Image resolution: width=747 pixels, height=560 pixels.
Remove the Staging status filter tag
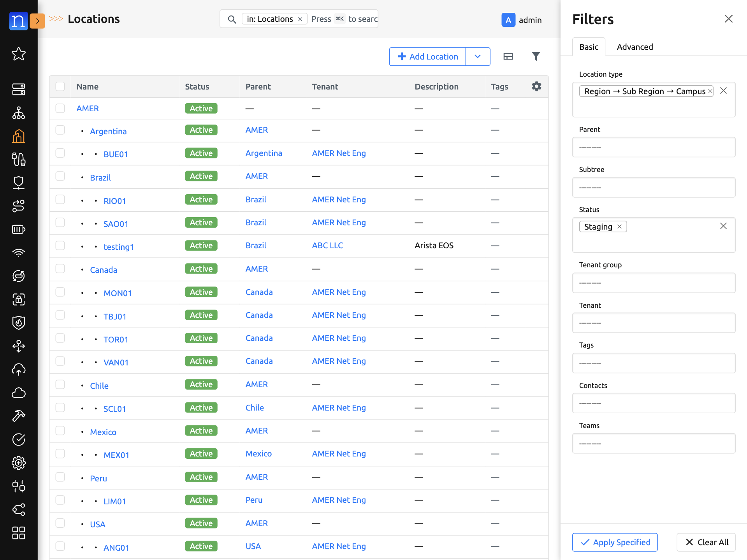point(619,226)
